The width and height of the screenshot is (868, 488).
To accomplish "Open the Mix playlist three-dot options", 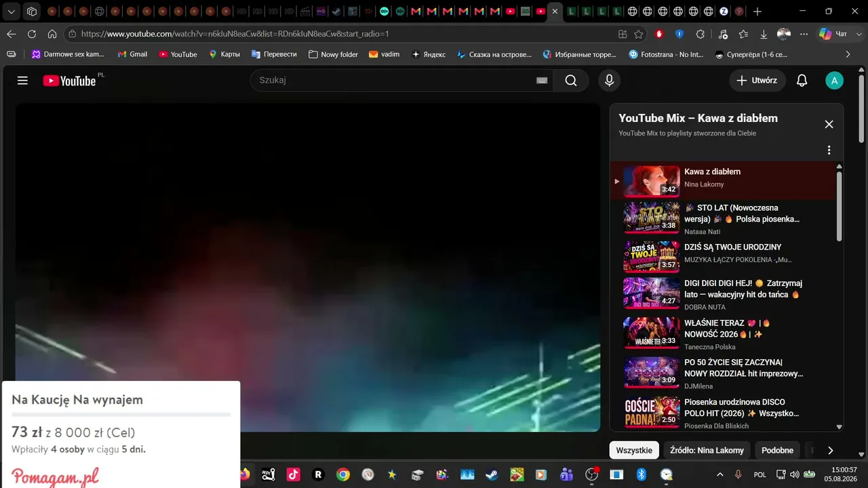I will coord(829,150).
